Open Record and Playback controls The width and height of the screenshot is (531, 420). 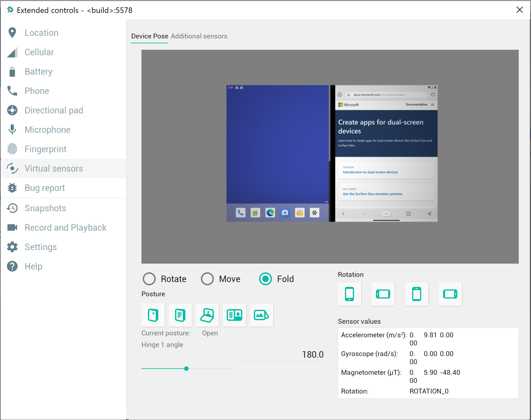[65, 227]
